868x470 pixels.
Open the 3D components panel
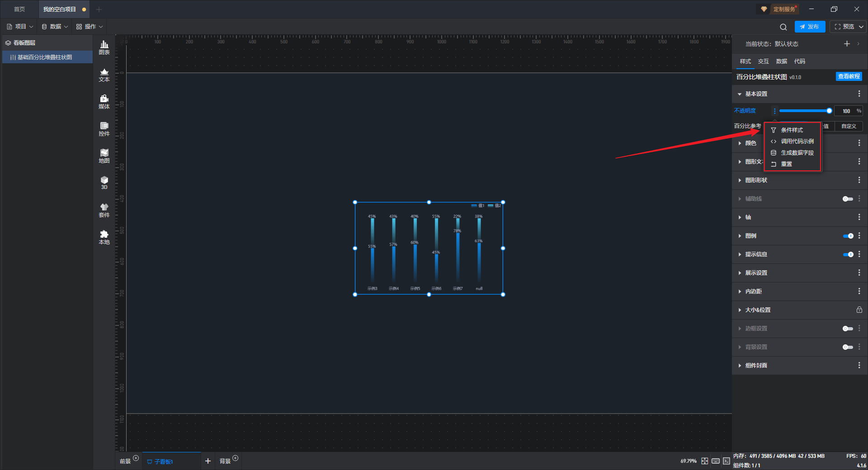[x=104, y=183]
